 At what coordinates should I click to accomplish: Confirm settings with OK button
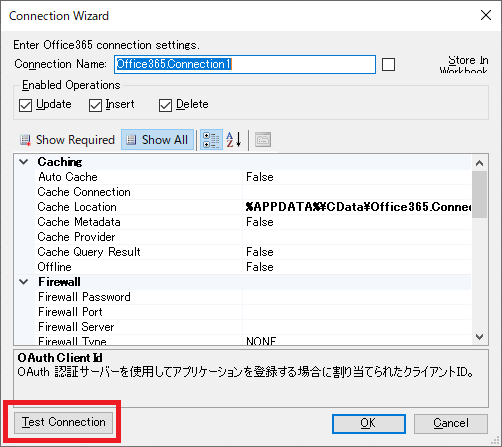pyautogui.click(x=369, y=424)
